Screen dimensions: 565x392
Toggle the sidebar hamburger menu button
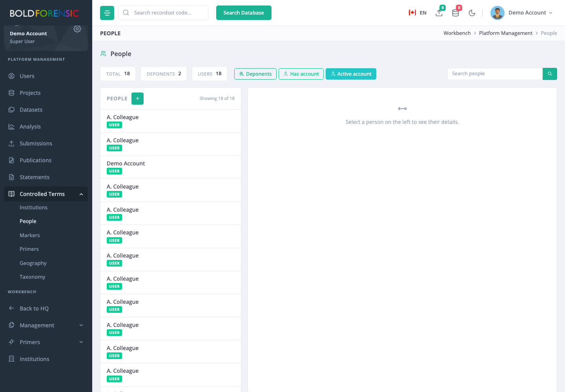107,13
